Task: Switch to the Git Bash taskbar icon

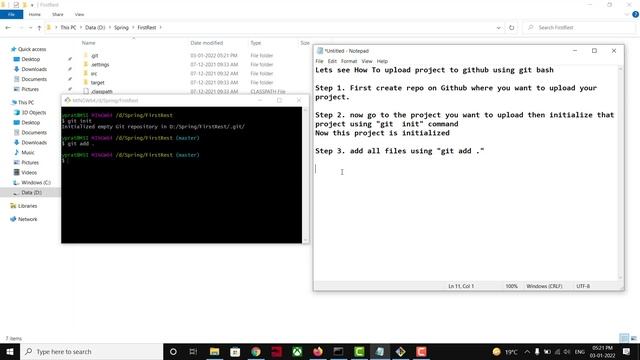Action: 400,351
